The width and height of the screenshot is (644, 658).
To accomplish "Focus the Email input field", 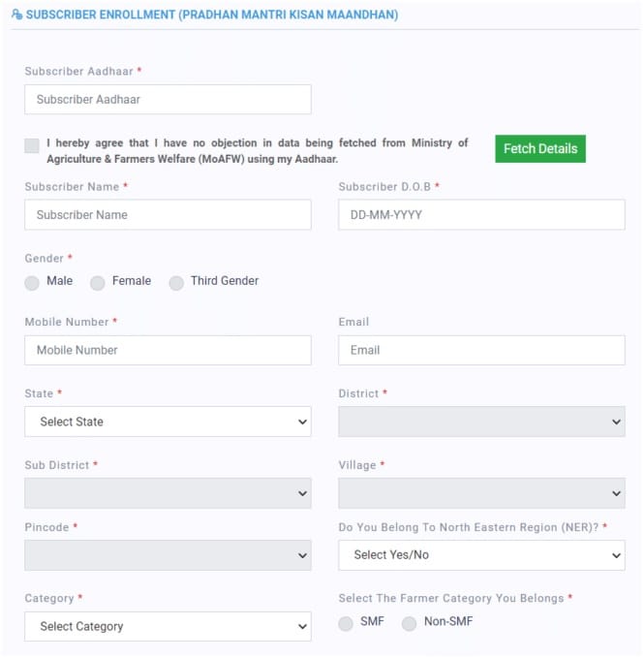I will tap(481, 350).
